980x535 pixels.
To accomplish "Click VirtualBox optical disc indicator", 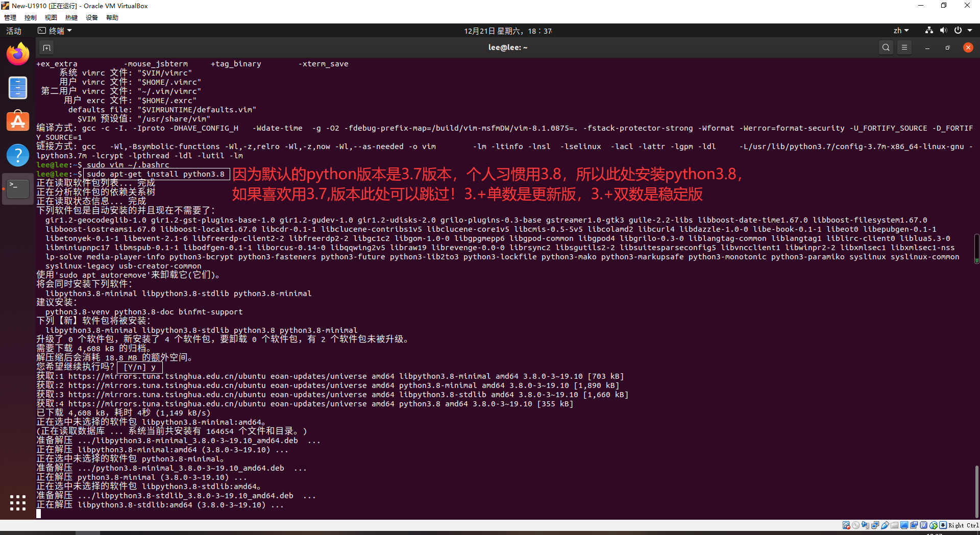I will pyautogui.click(x=855, y=525).
